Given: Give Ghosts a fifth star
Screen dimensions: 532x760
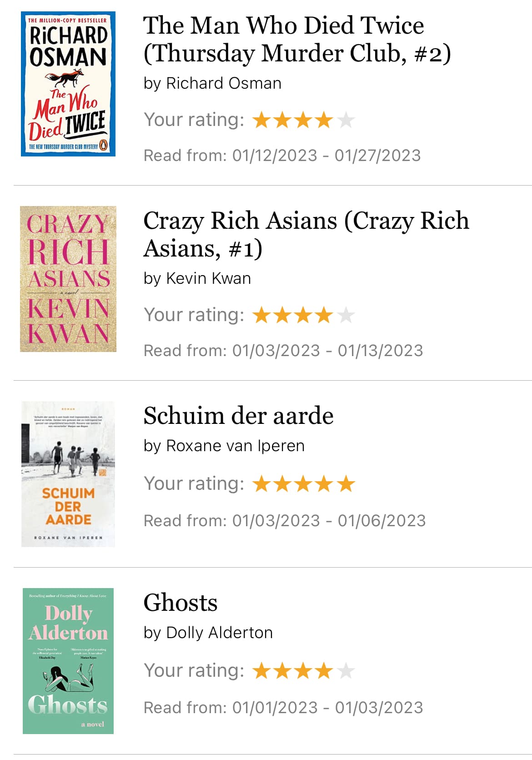Looking at the screenshot, I should pos(346,671).
